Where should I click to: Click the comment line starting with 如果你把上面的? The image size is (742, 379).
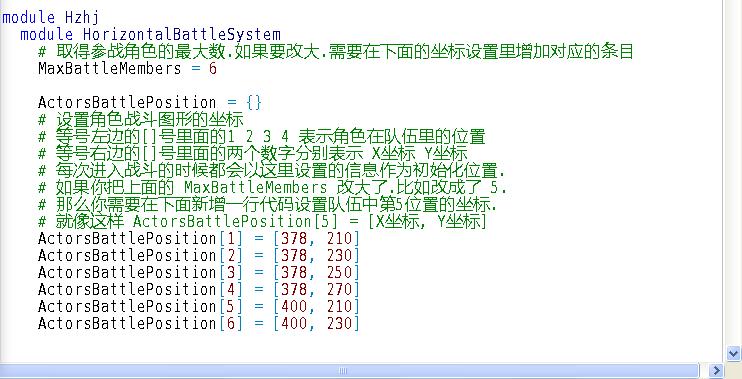273,188
